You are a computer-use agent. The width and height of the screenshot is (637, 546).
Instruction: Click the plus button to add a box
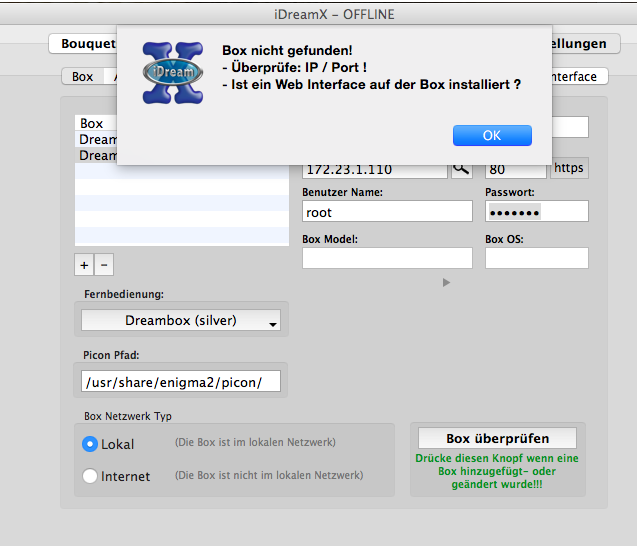tap(84, 265)
